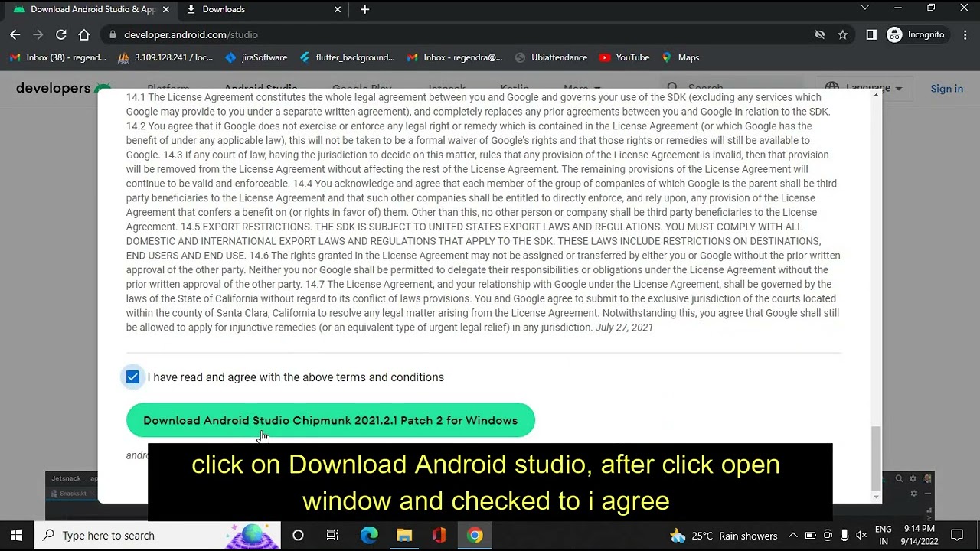Open the Maps bookmark
Screen dimensions: 980x551
pos(681,57)
